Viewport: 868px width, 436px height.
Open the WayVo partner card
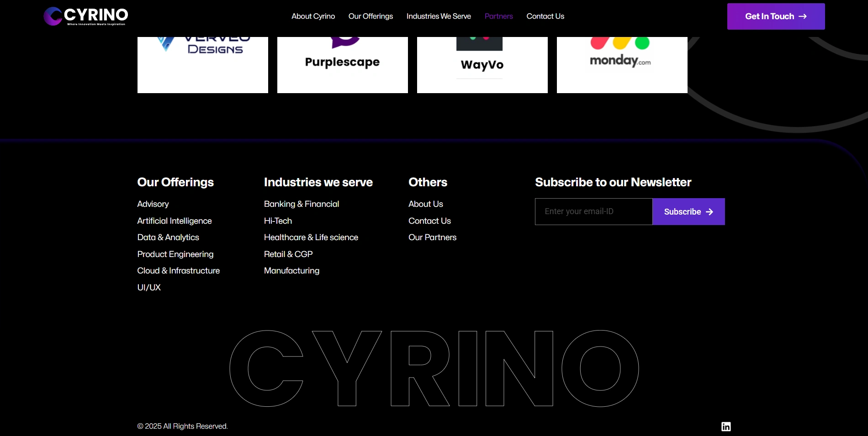(482, 65)
